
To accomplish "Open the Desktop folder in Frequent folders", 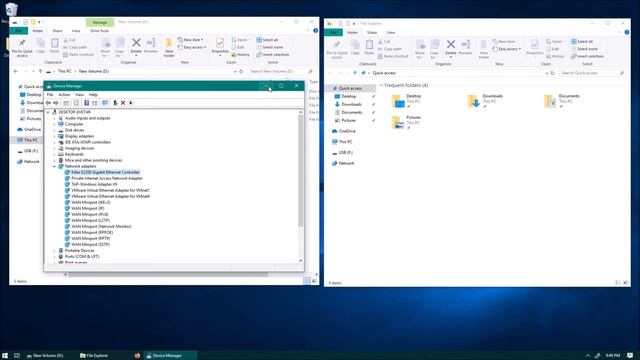I will (407, 100).
